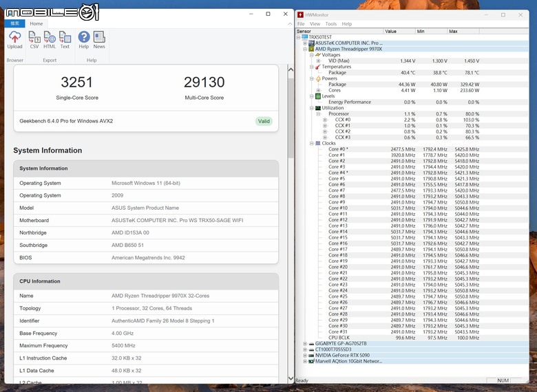This screenshot has width=537, height=392.
Task: Click the Levels icon in sensor tree
Action: [x=318, y=96]
